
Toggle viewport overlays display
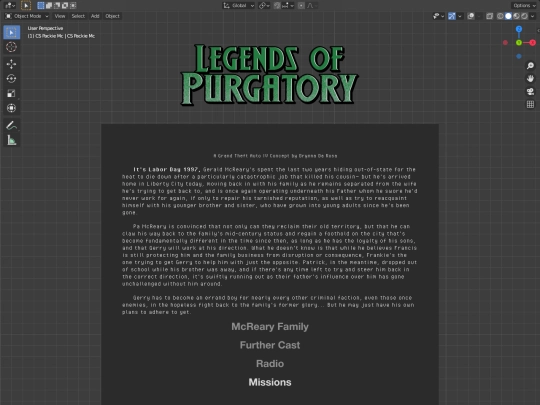click(x=471, y=16)
